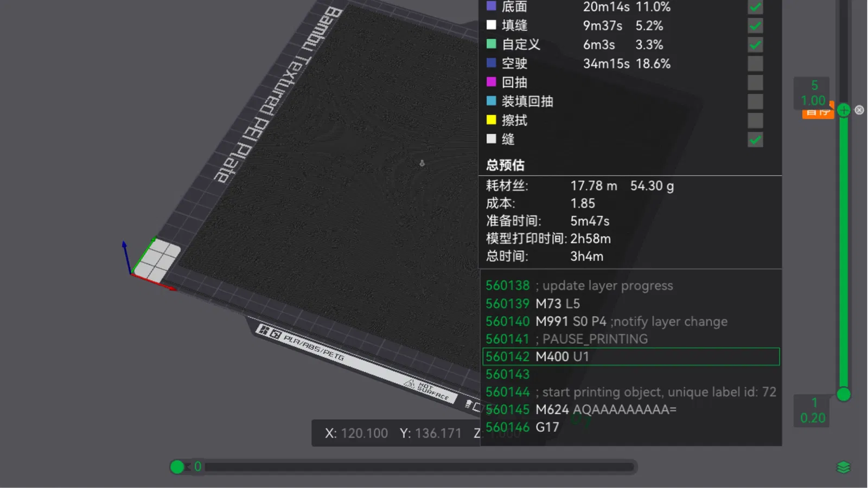The width and height of the screenshot is (868, 488).
Task: Enable the 空驶 travel visibility checkbox
Action: pos(755,63)
